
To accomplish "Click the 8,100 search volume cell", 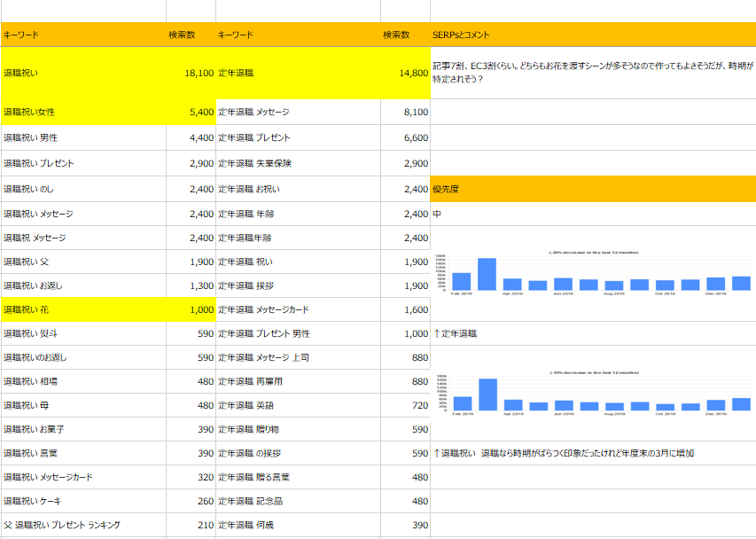I will [405, 113].
